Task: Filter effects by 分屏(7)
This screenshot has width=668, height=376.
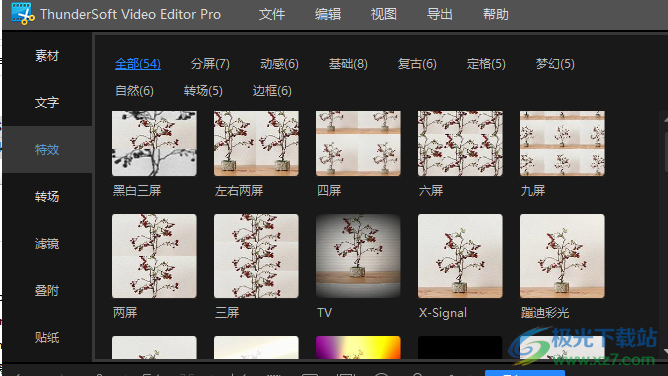Action: 210,64
